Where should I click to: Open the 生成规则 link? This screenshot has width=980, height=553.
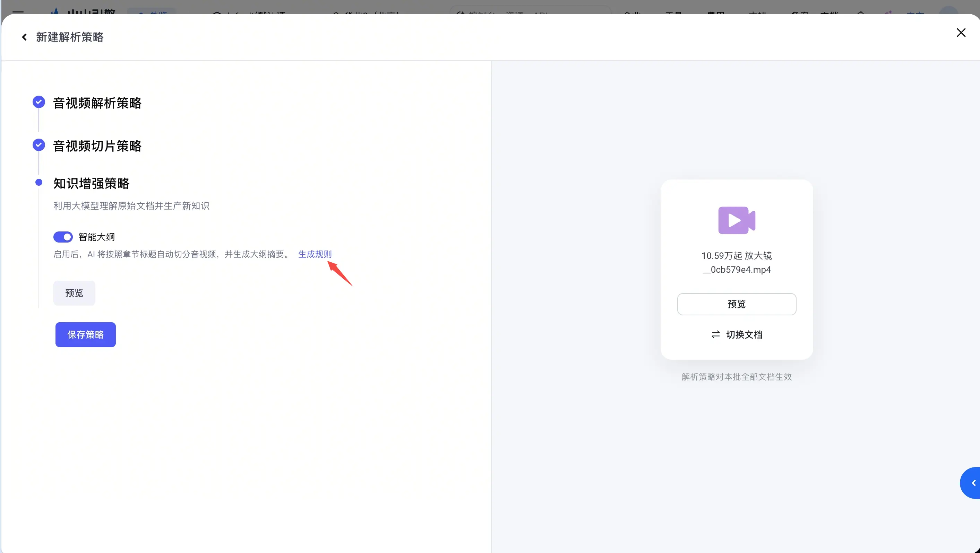pyautogui.click(x=315, y=254)
